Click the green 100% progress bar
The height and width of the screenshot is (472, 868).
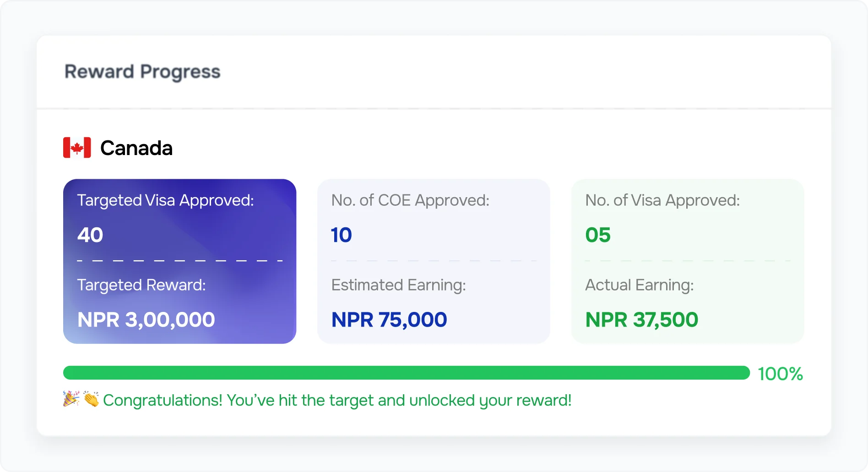point(407,373)
